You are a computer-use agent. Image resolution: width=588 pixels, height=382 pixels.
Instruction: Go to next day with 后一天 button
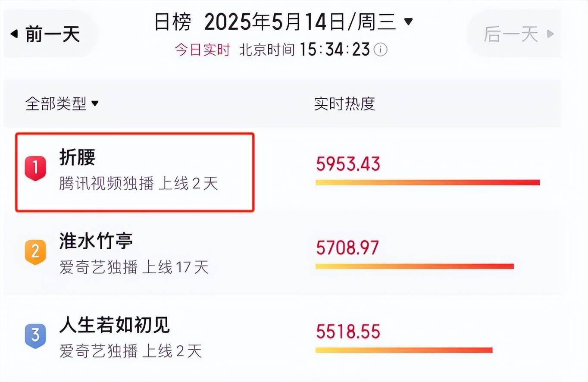point(513,34)
